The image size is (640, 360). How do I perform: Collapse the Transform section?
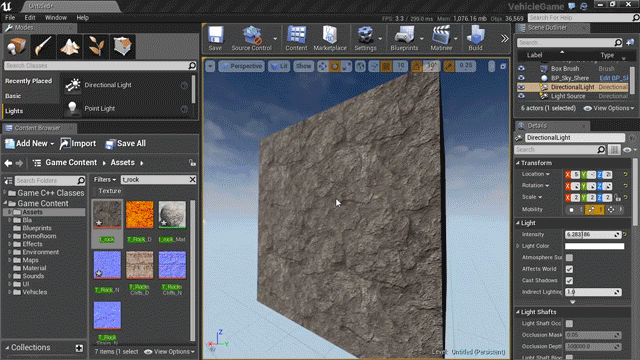point(518,163)
